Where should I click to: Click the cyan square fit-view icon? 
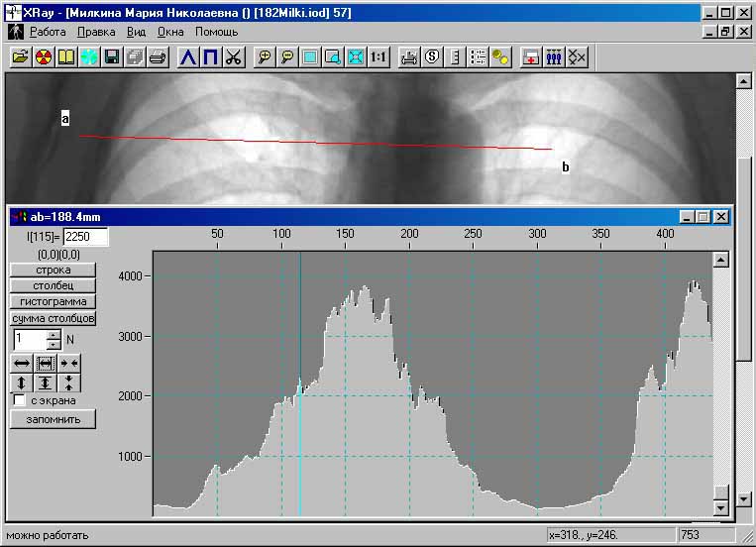(x=310, y=57)
